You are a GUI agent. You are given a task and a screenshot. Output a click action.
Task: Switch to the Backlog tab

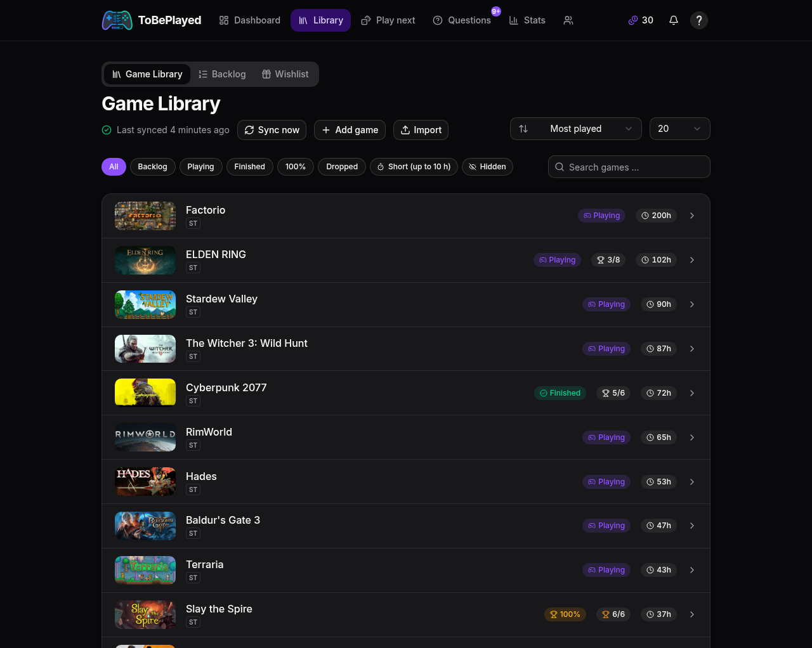pyautogui.click(x=222, y=74)
